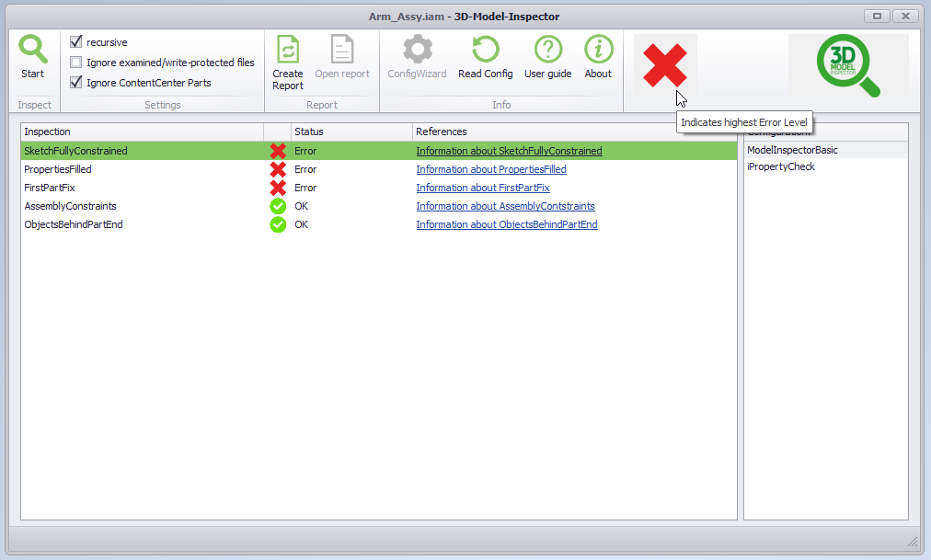Image resolution: width=931 pixels, height=560 pixels.
Task: Open Information about PropertiesFilled link
Action: click(491, 169)
